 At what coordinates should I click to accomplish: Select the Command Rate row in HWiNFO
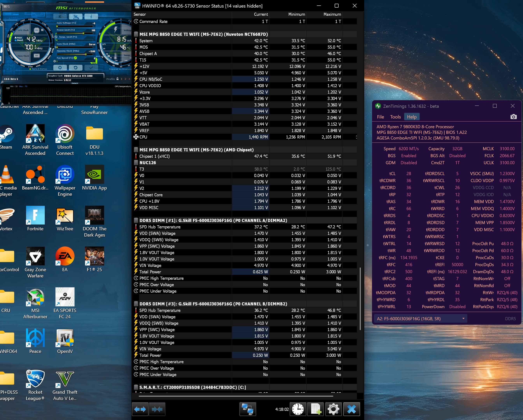[x=245, y=22]
